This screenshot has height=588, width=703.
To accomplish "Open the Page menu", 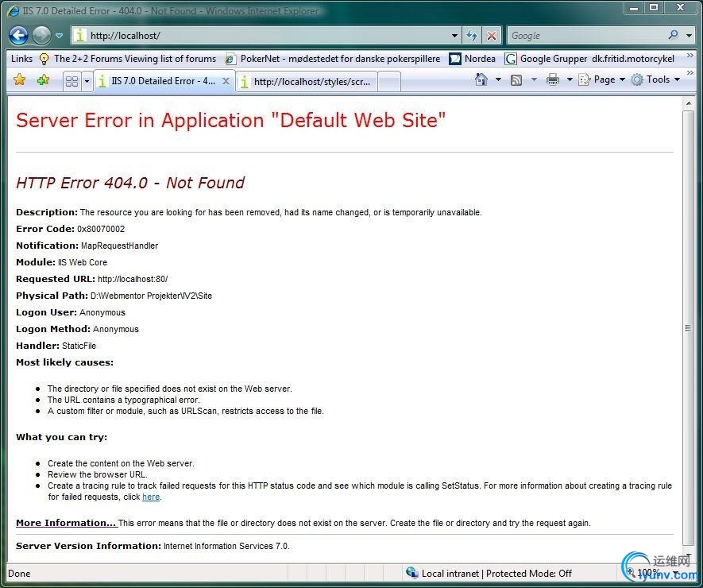I will pos(601,79).
